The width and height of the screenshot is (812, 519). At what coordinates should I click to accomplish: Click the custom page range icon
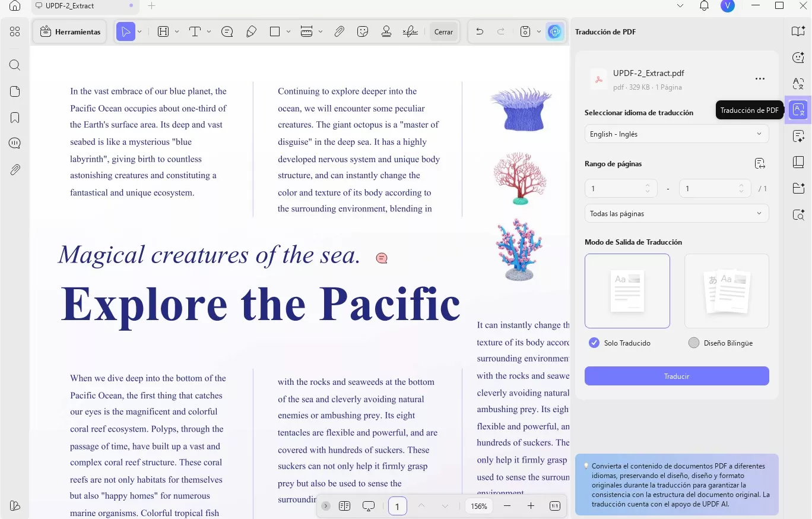tap(760, 164)
